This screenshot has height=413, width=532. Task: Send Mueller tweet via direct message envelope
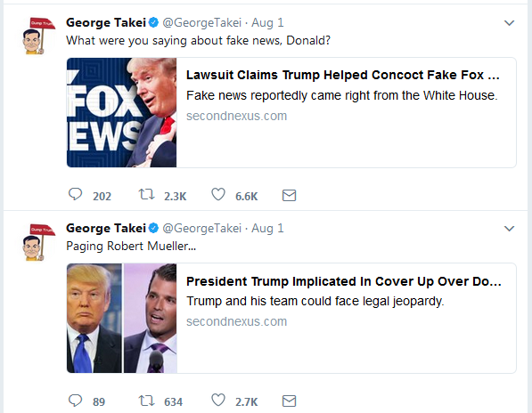point(289,401)
